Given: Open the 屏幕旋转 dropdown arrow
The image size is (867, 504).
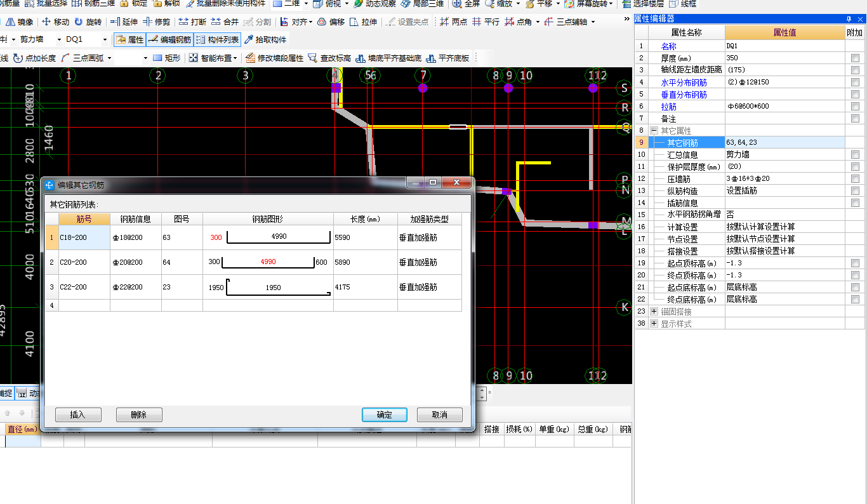Looking at the screenshot, I should tap(611, 3).
